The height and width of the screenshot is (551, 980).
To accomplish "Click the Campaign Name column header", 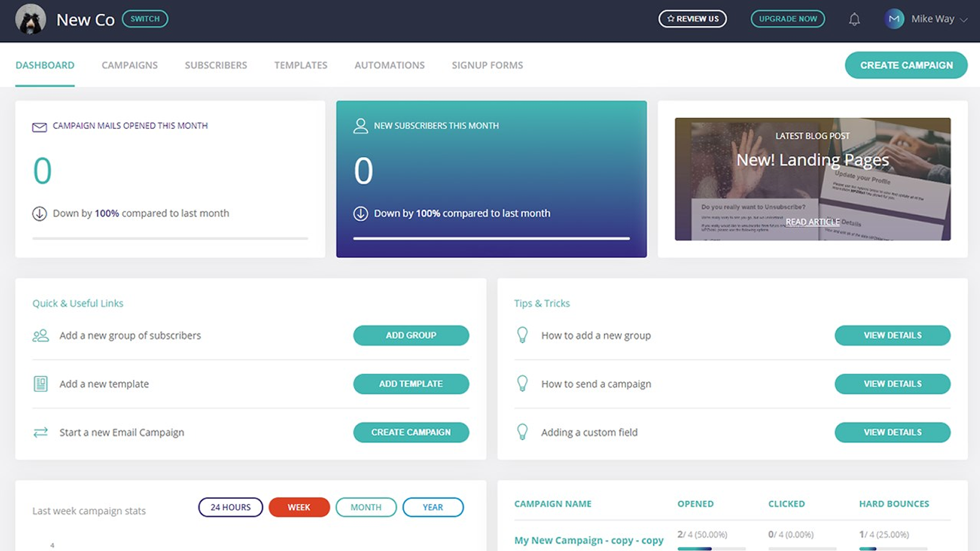I will tap(553, 504).
